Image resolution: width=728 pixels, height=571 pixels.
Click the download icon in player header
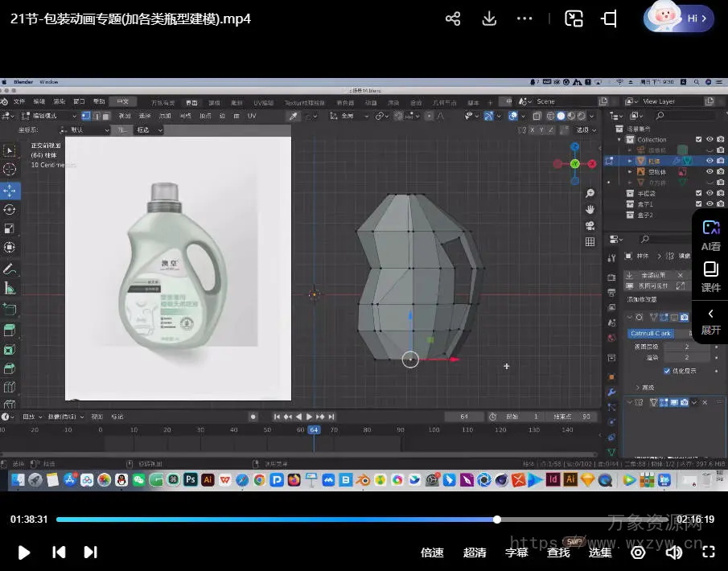(489, 18)
